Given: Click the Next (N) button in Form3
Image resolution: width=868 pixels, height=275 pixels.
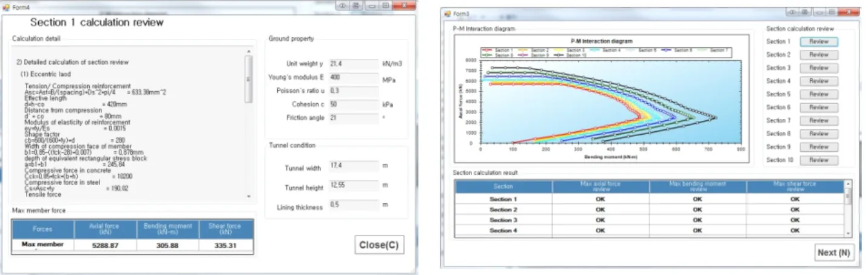Looking at the screenshot, I should click(833, 253).
